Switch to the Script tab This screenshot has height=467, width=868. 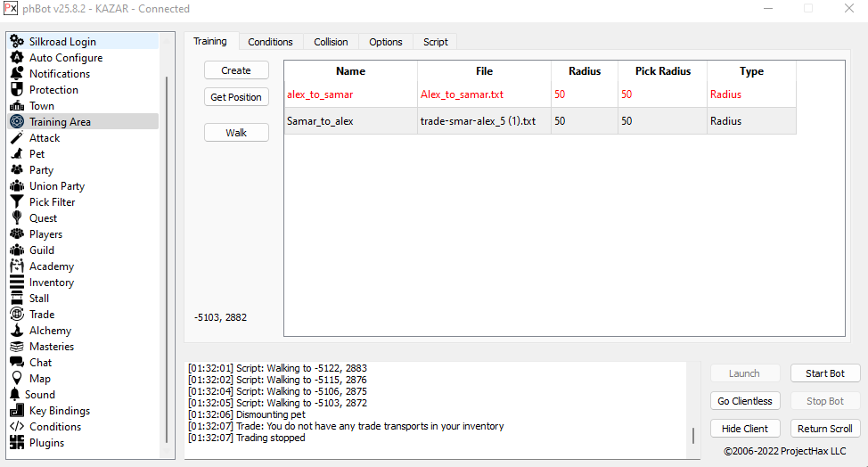(x=436, y=42)
